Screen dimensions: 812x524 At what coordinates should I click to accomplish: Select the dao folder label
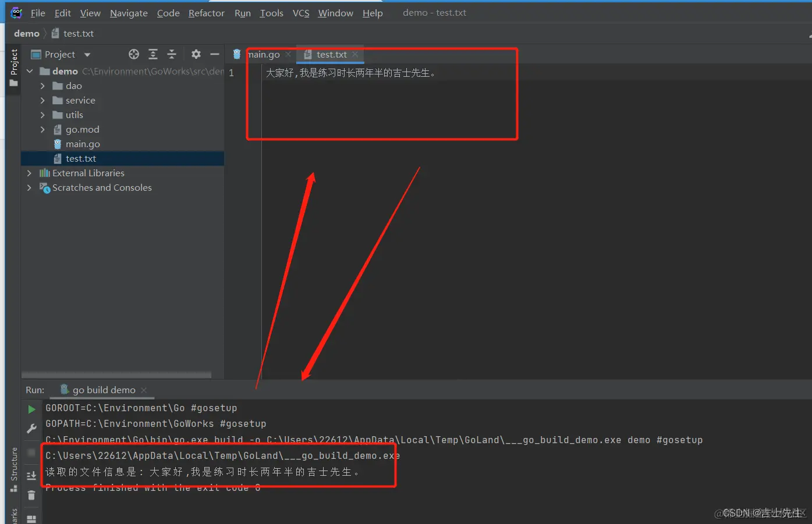tap(74, 85)
